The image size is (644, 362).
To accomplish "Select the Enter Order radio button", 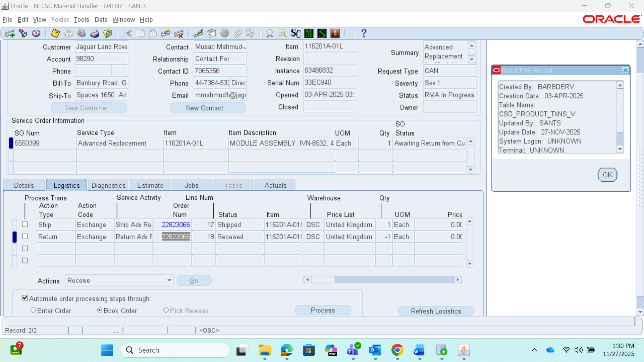I will pyautogui.click(x=33, y=310).
